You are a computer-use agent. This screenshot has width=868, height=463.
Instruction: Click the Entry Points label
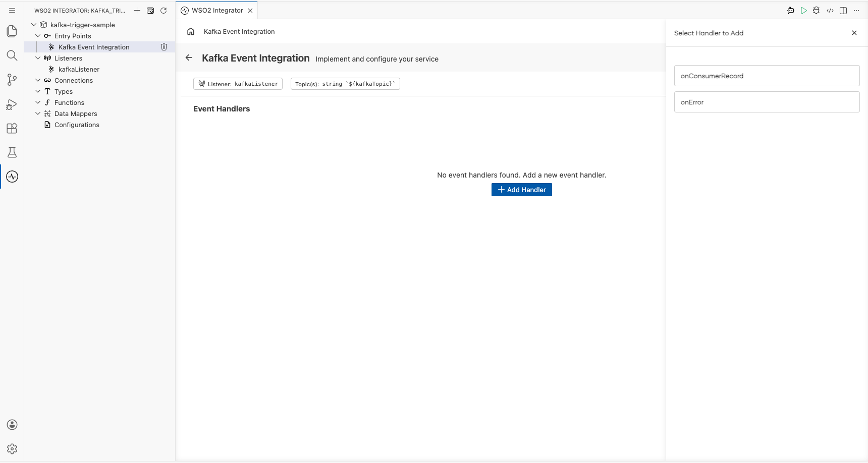(73, 36)
